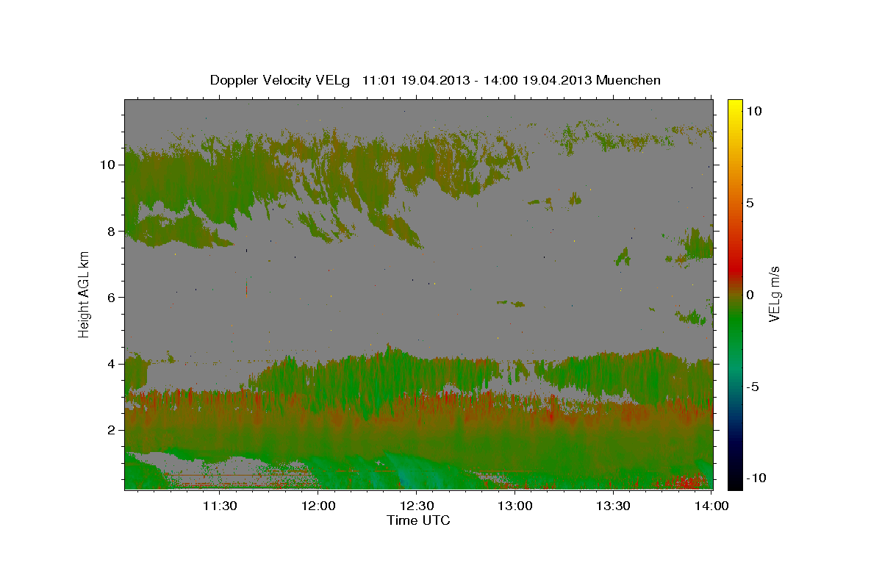This screenshot has width=882, height=588.
Task: Click the height axis label 6
Action: pyautogui.click(x=112, y=297)
